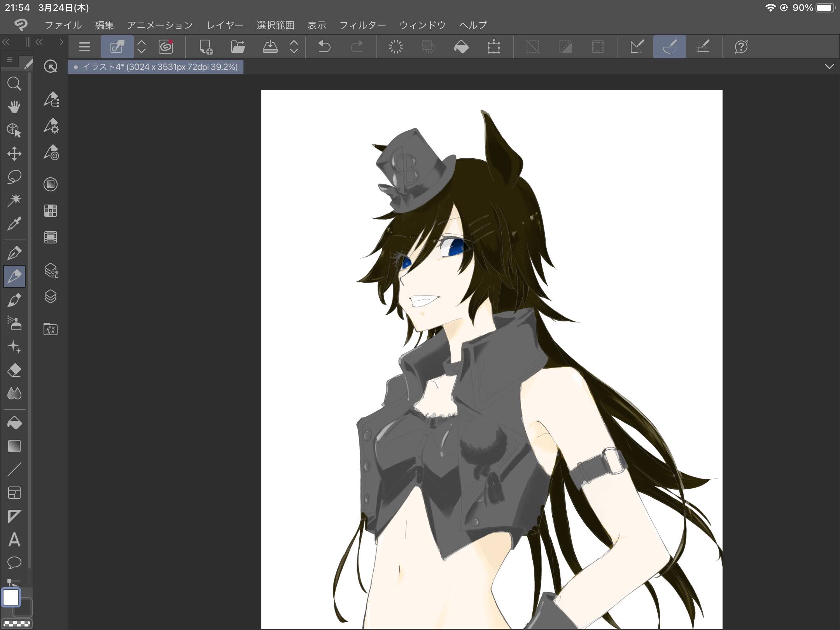Click the Clear dotted-circle icon
Image resolution: width=840 pixels, height=630 pixels.
coord(396,47)
